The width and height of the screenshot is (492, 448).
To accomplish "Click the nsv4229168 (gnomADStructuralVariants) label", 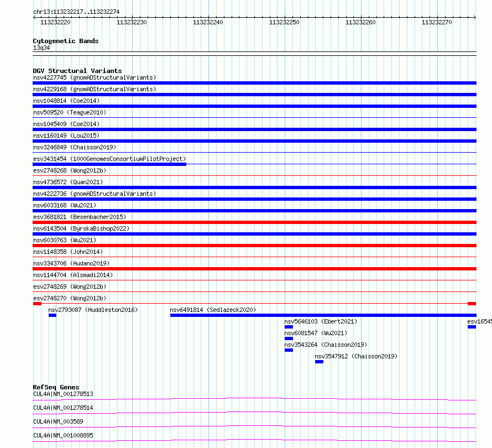I will tap(95, 89).
